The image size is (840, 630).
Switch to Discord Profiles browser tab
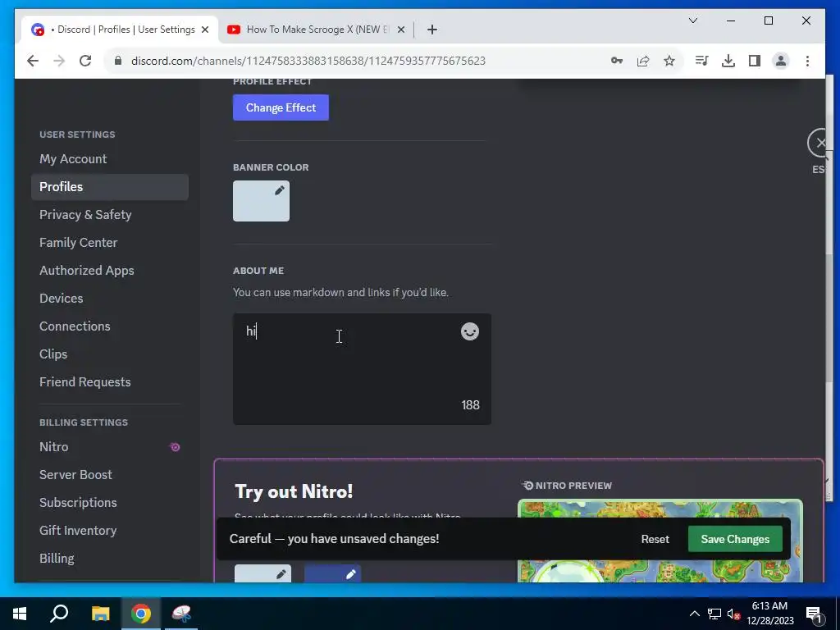120,30
